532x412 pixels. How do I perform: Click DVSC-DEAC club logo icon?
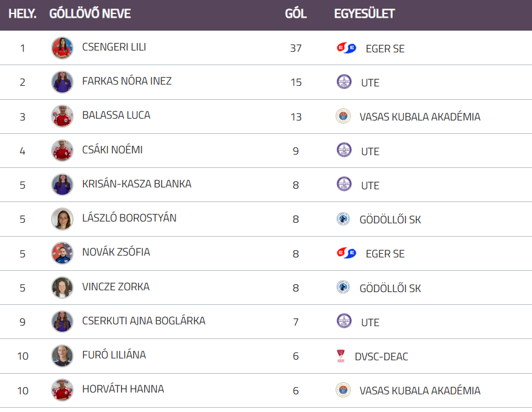coord(340,357)
